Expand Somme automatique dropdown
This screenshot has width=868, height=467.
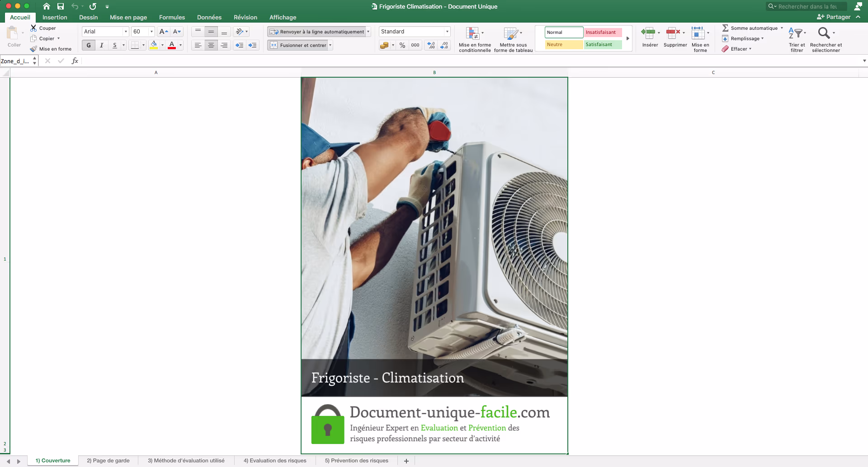(x=782, y=28)
